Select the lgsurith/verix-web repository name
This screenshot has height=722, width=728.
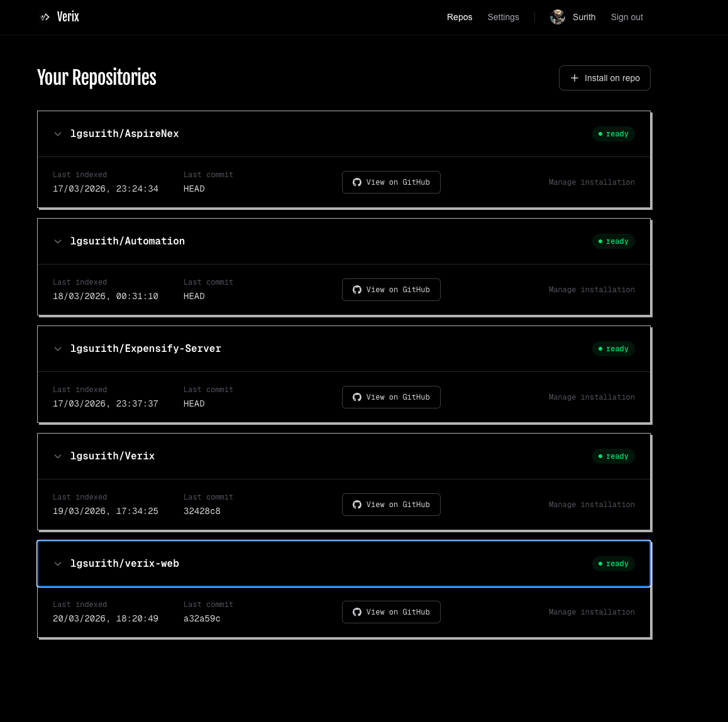124,563
